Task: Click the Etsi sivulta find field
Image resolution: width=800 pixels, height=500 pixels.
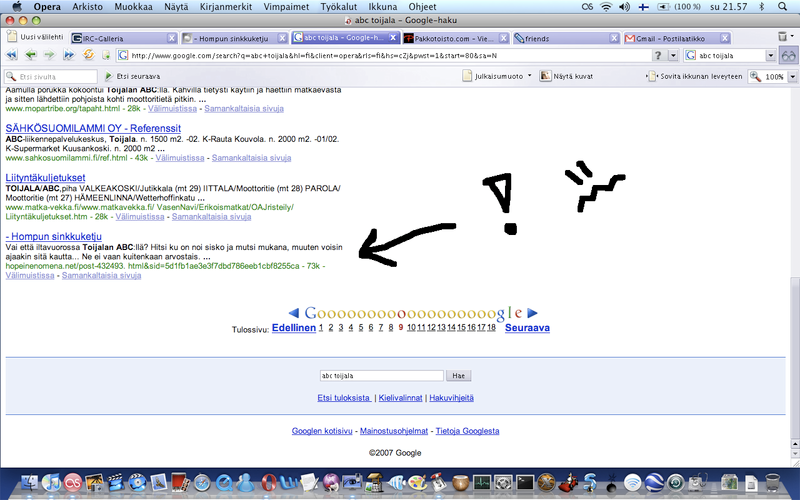Action: 51,77
